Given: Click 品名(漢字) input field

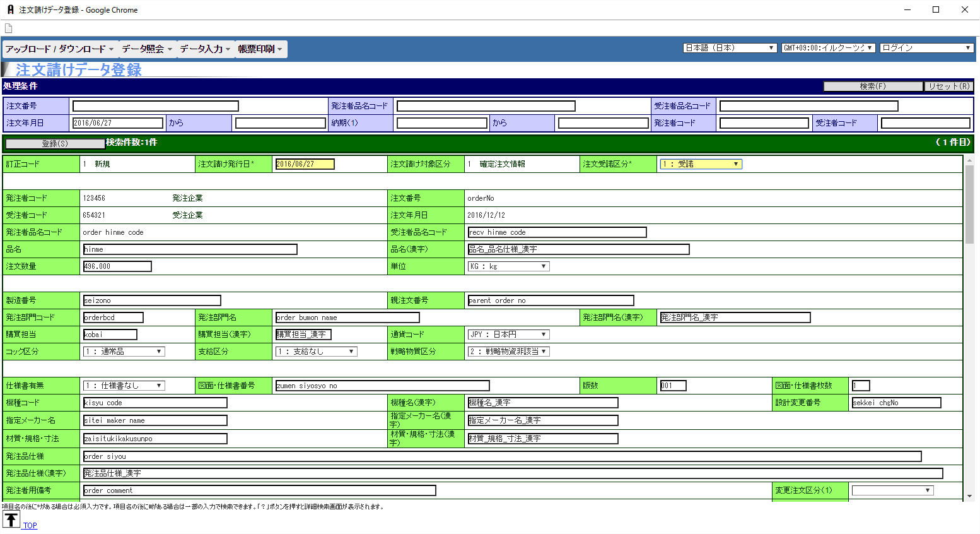Looking at the screenshot, I should (x=579, y=249).
